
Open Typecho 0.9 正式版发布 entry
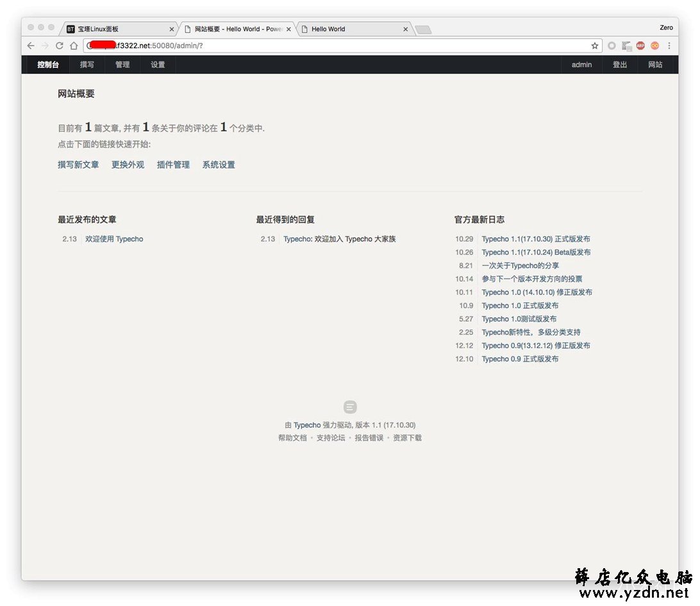click(520, 359)
